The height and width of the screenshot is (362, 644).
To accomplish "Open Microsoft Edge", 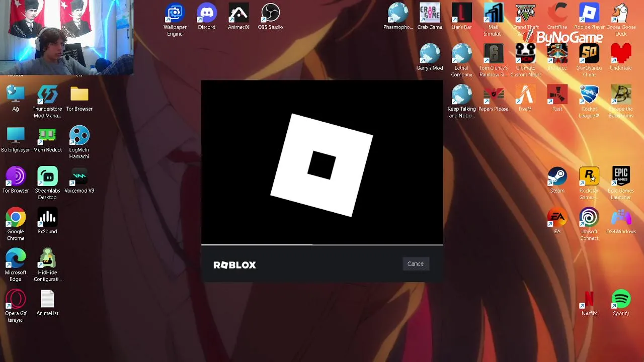I will 16,265.
